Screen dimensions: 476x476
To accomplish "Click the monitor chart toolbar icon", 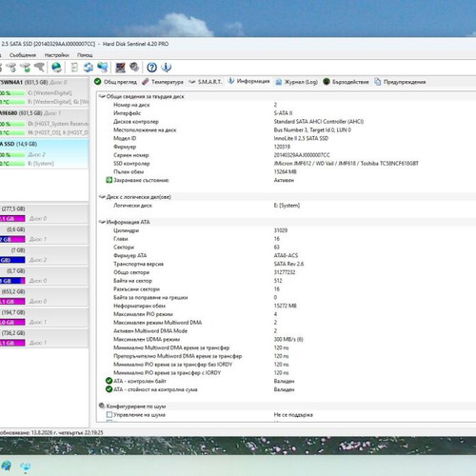I will point(120,68).
